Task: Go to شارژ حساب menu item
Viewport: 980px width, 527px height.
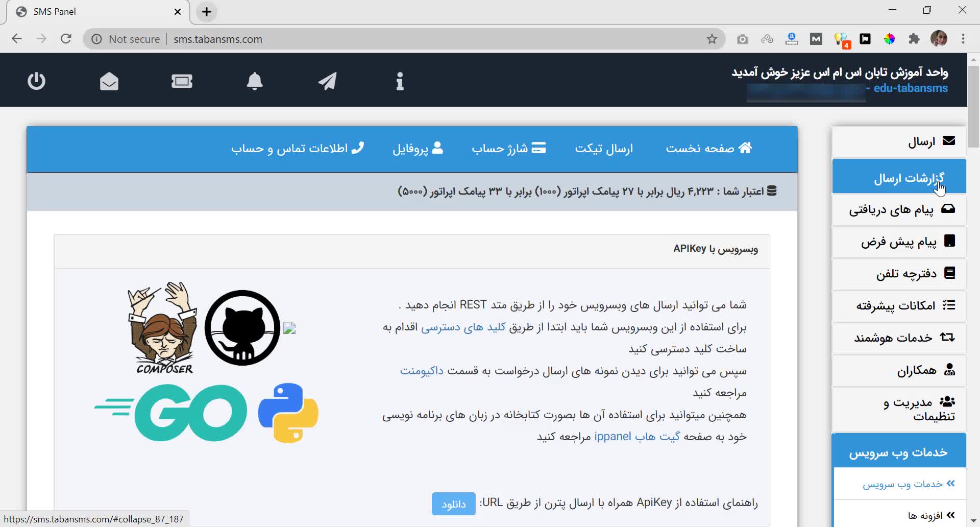Action: (508, 149)
